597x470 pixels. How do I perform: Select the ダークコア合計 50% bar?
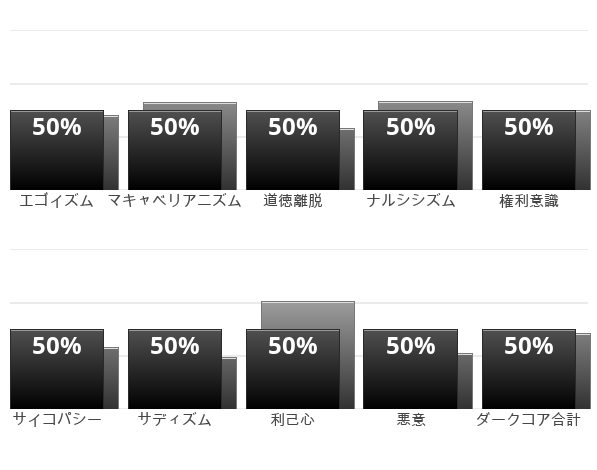click(x=529, y=369)
